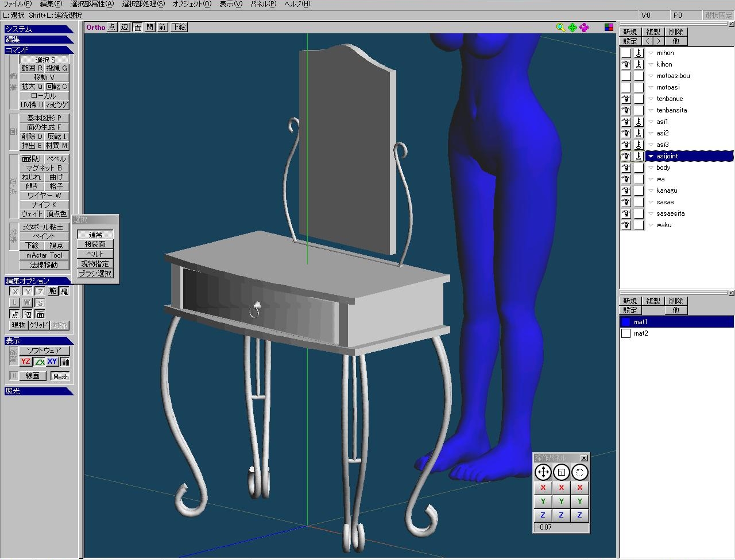735x560 pixels.
Task: Select the scale icon in 操作パネル
Action: pyautogui.click(x=561, y=472)
